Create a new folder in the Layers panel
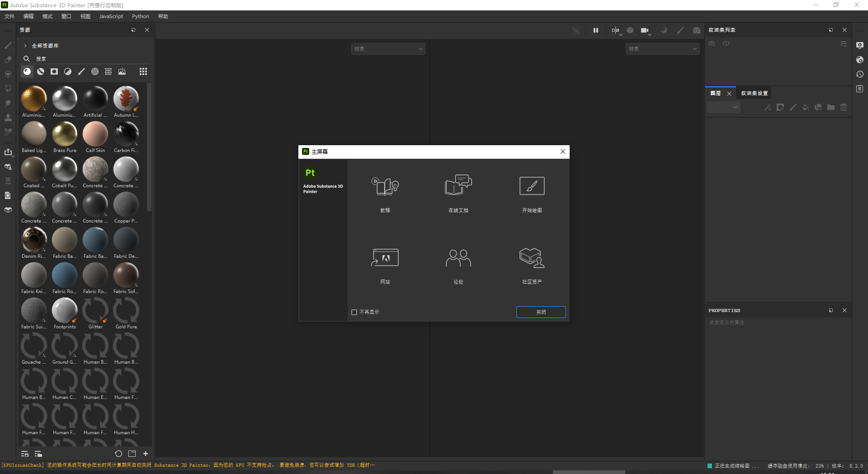868x474 pixels. [830, 107]
